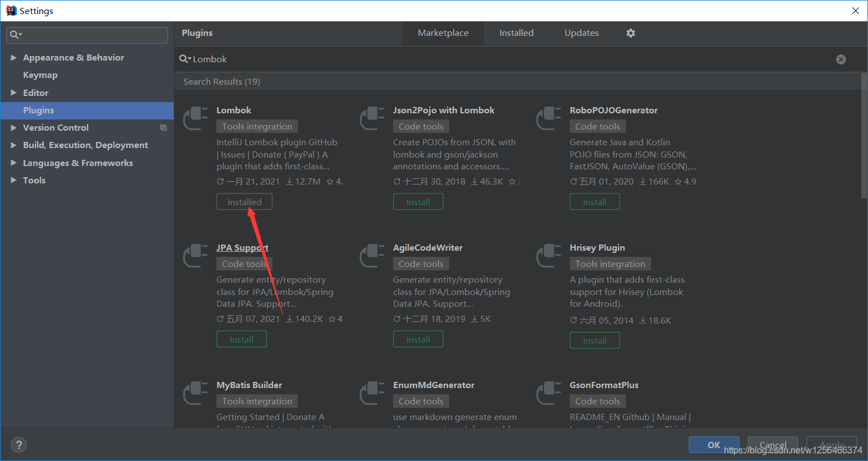This screenshot has height=461, width=868.
Task: Install the RoboPOJOGenerator plugin
Action: tap(595, 202)
